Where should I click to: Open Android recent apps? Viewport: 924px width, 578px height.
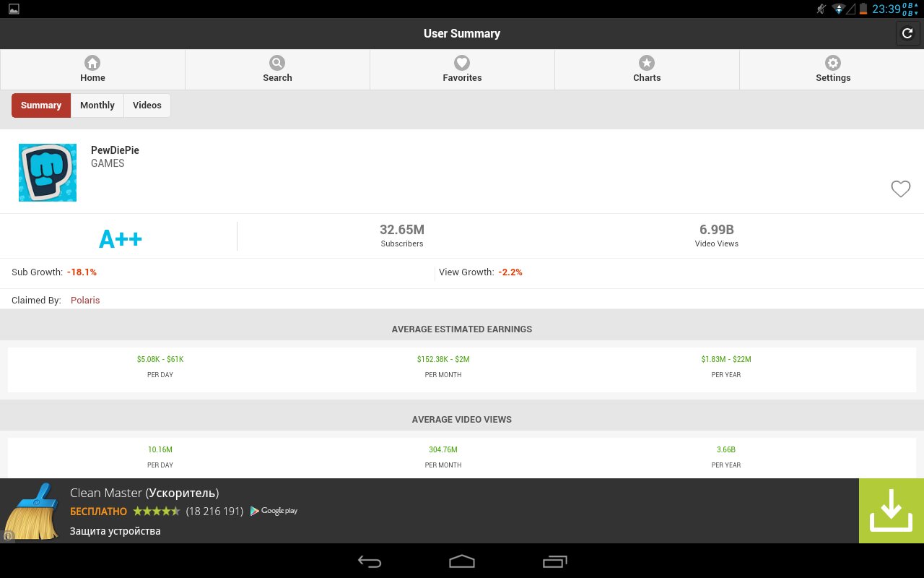click(x=554, y=561)
